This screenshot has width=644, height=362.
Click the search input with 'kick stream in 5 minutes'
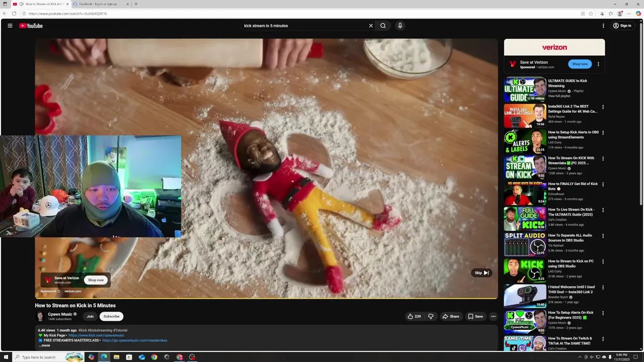point(304,26)
